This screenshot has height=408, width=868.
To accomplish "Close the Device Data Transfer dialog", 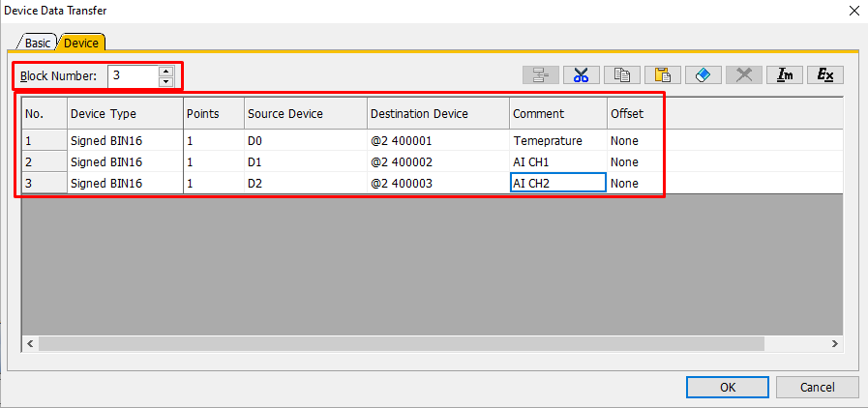I will [x=853, y=11].
